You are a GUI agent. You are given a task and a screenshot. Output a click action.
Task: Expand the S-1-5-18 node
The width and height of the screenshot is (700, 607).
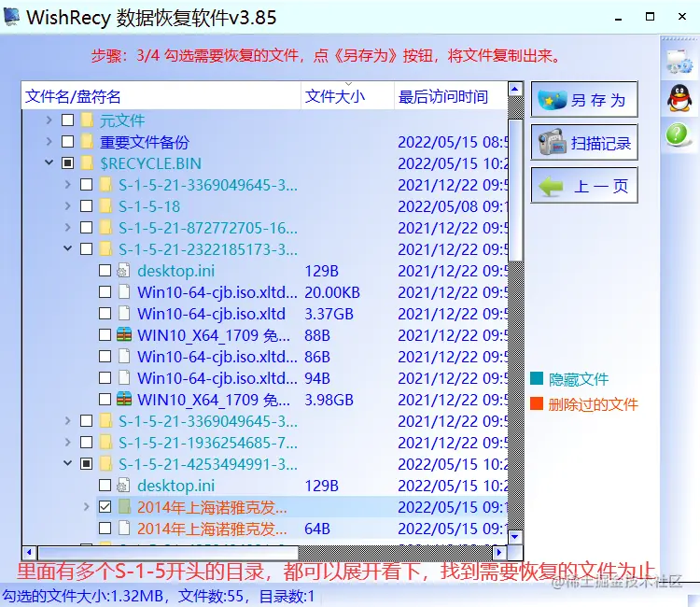68,205
